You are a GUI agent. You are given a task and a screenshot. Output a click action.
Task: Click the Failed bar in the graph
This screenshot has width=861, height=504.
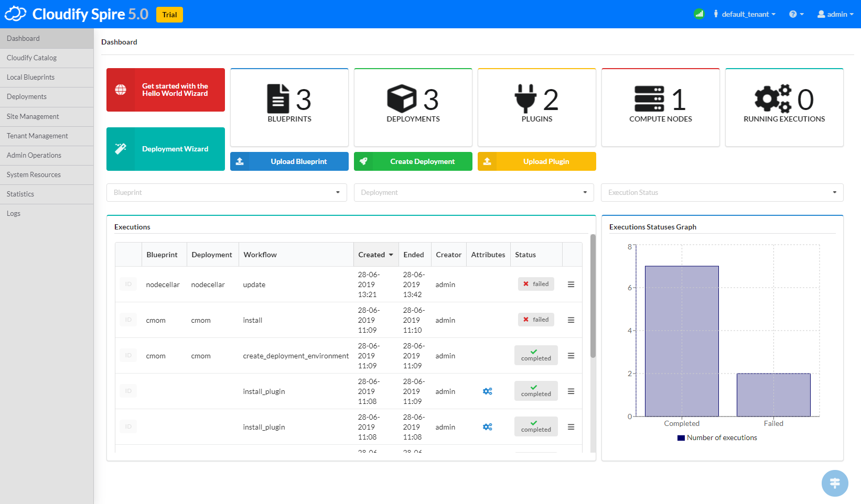point(773,395)
